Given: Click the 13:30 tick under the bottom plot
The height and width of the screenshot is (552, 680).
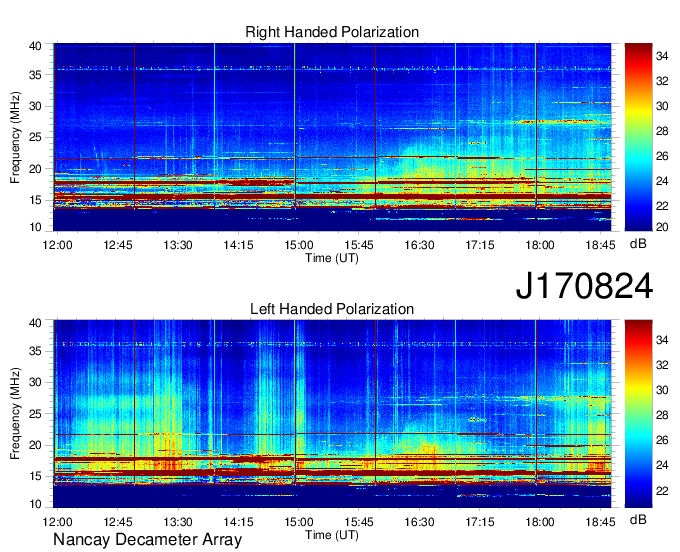Looking at the screenshot, I should point(178,522).
